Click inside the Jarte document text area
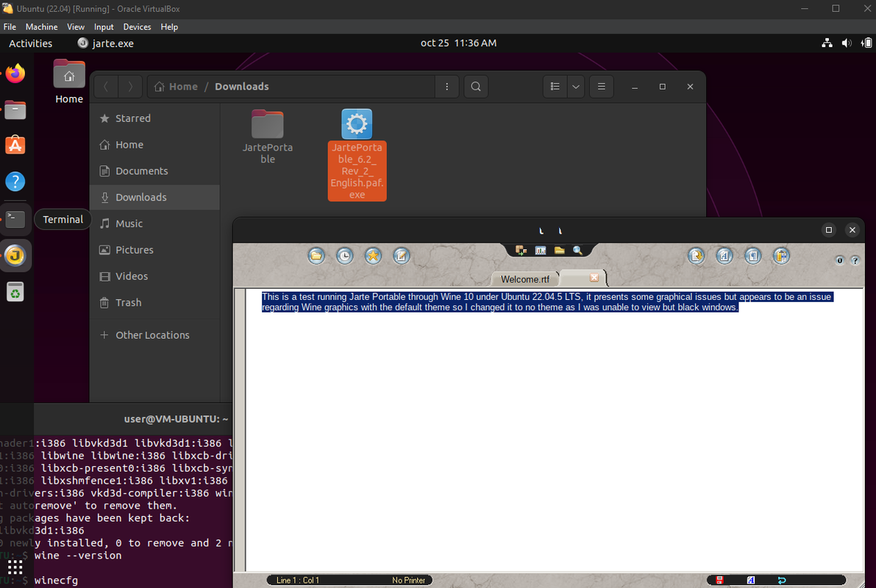Screen dimensions: 876x588 [x=554, y=430]
